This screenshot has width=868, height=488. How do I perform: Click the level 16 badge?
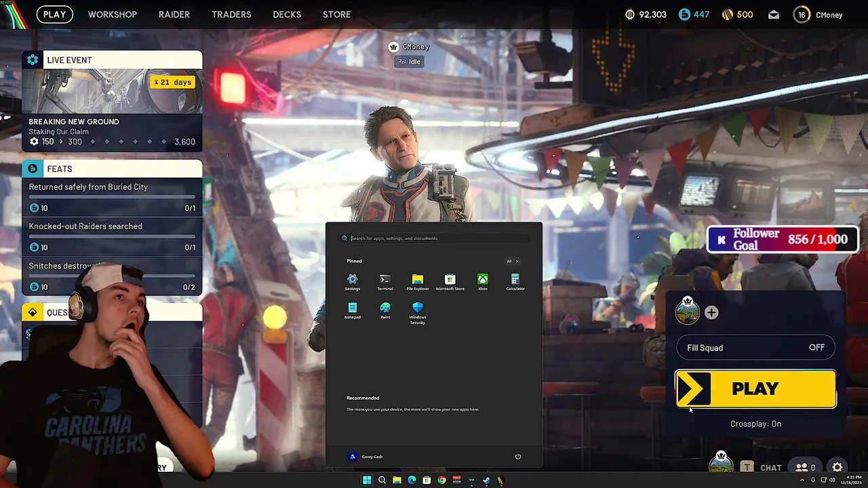802,14
